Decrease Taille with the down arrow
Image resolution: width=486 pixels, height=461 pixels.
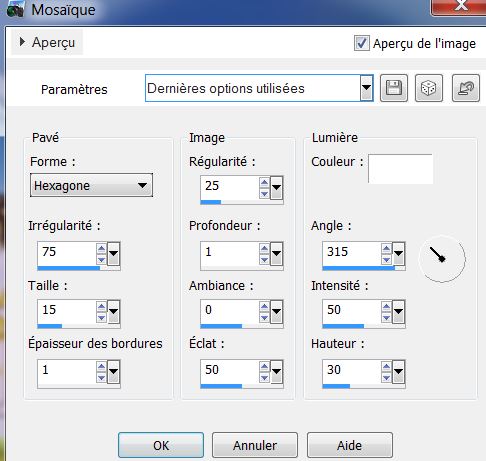click(101, 317)
